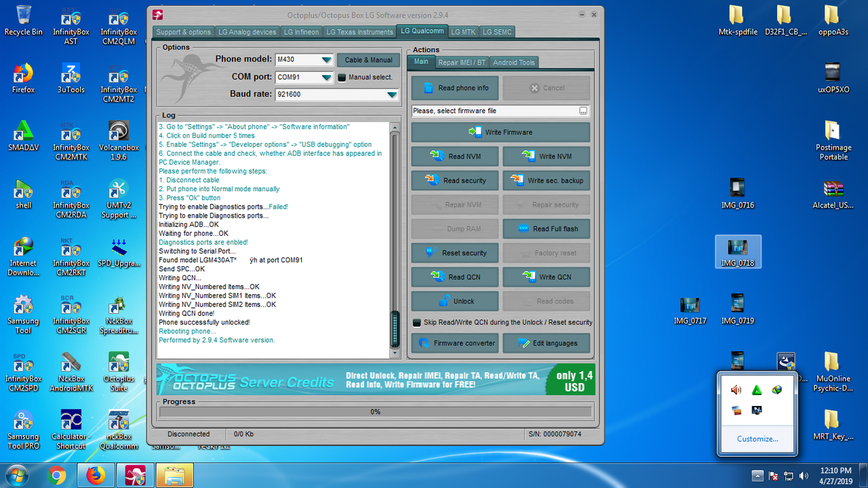
Task: Click the Read security button
Action: pos(455,180)
